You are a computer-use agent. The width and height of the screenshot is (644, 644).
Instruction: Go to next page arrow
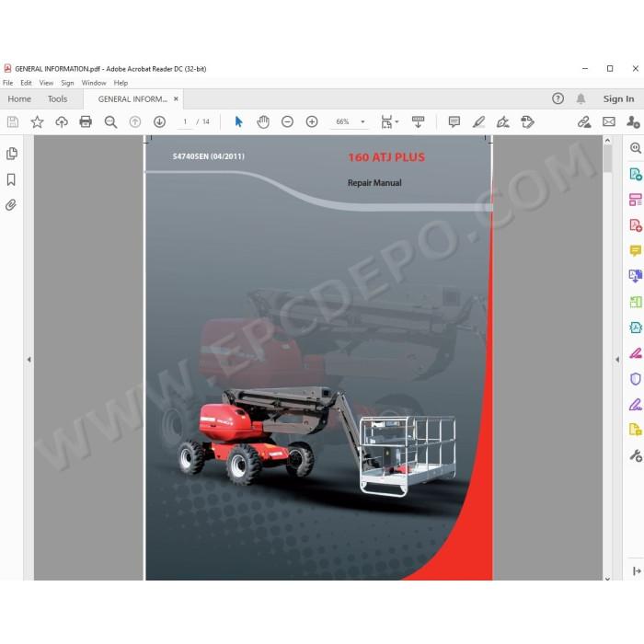tap(160, 122)
